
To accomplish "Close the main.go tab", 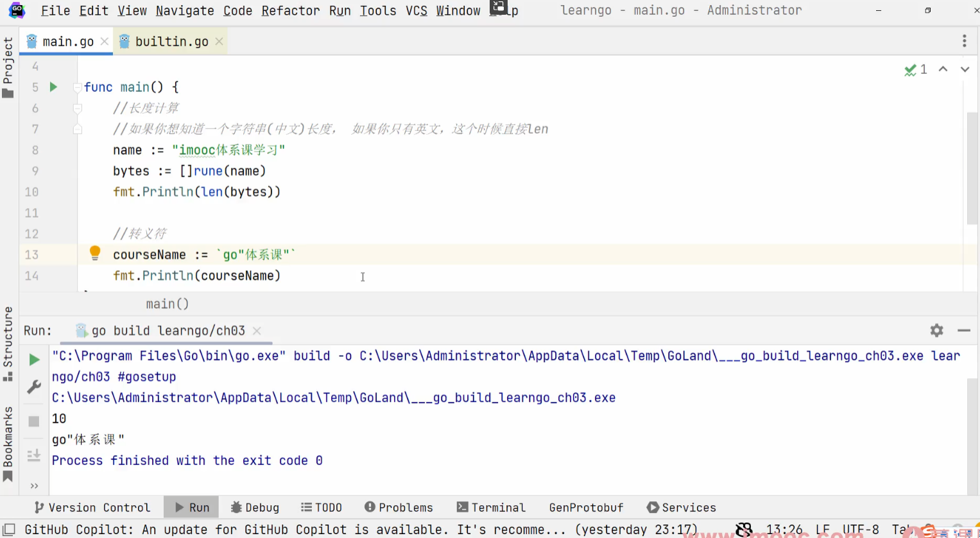I will 105,41.
